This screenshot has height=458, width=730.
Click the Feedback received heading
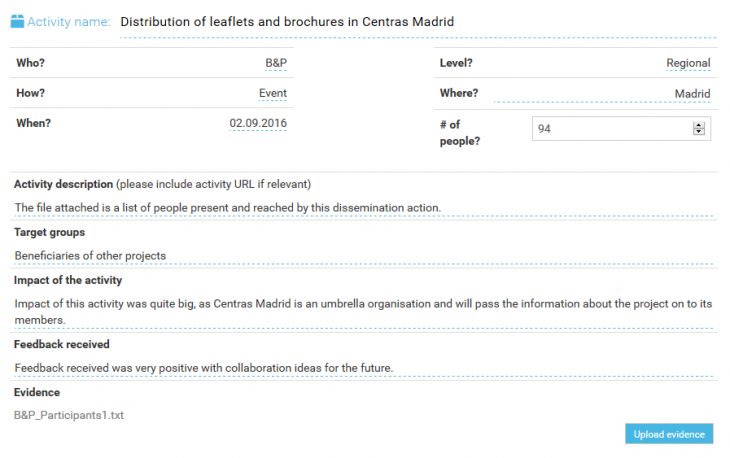(x=61, y=344)
